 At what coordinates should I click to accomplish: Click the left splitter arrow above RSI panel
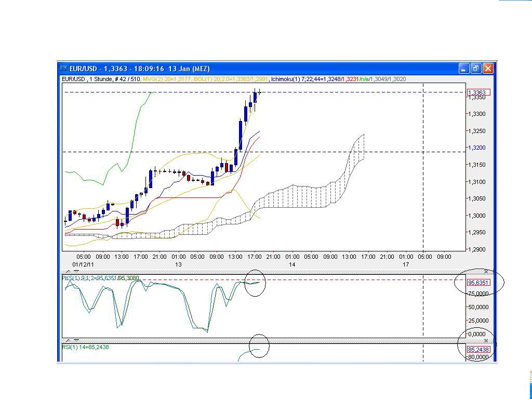pos(68,340)
